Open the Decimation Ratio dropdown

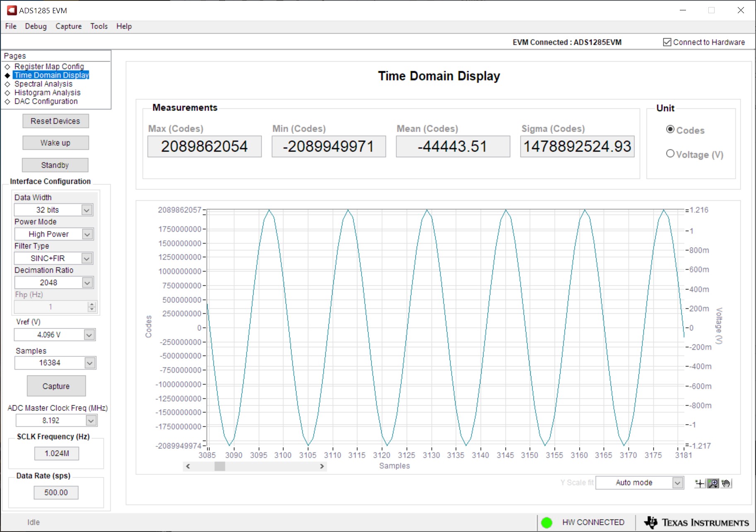pos(87,283)
